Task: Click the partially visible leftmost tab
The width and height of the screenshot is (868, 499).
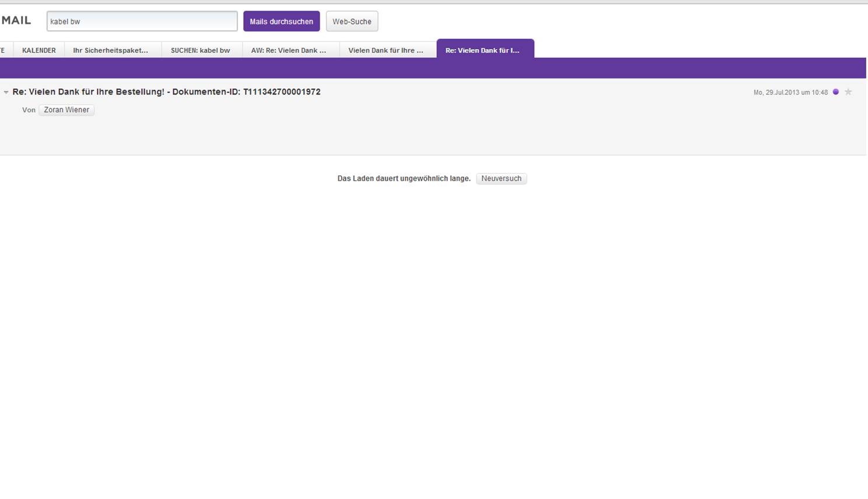Action: 3,50
